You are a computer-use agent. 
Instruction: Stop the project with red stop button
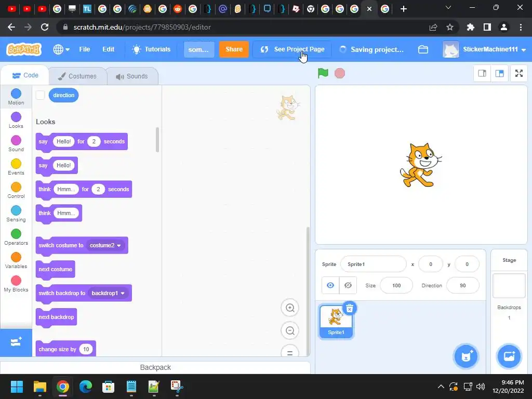click(340, 73)
